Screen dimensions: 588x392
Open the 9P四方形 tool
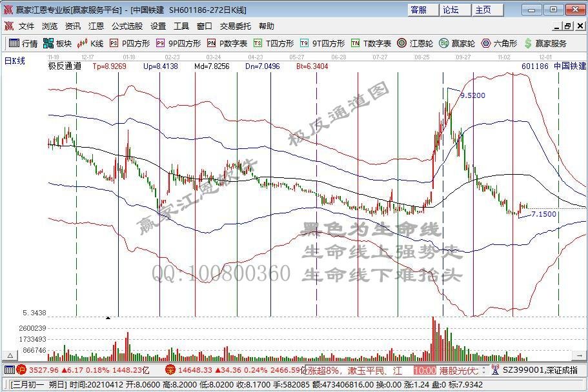pos(178,43)
